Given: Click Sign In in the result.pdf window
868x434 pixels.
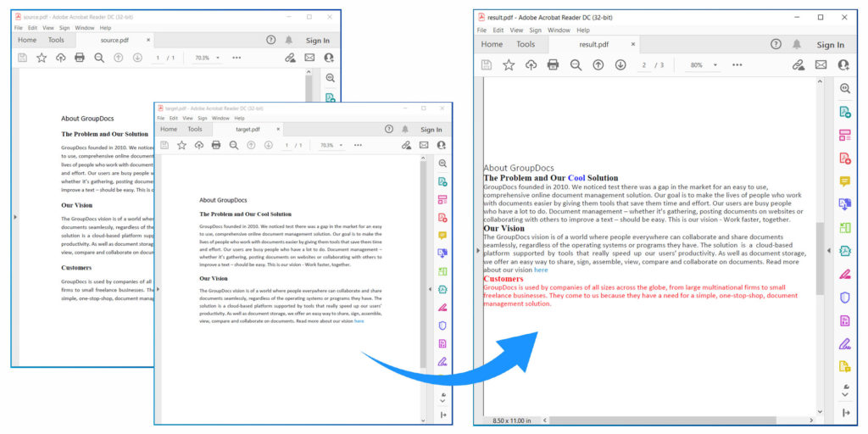Looking at the screenshot, I should click(x=830, y=44).
